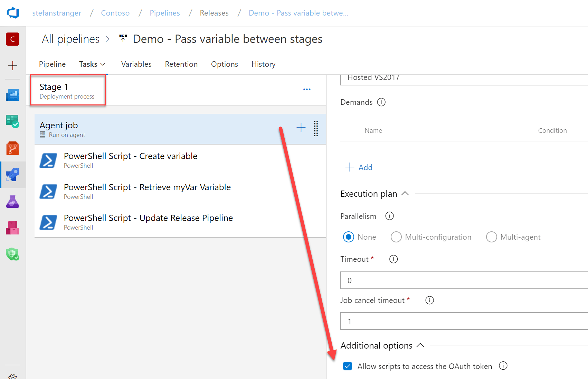The height and width of the screenshot is (379, 588).
Task: Switch to the Variables tab
Action: [136, 64]
